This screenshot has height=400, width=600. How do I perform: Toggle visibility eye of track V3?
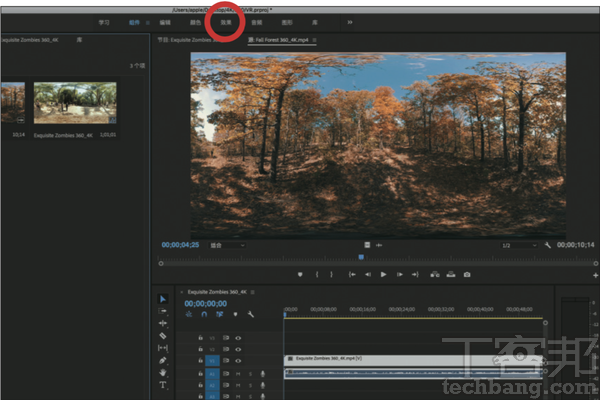(x=238, y=338)
